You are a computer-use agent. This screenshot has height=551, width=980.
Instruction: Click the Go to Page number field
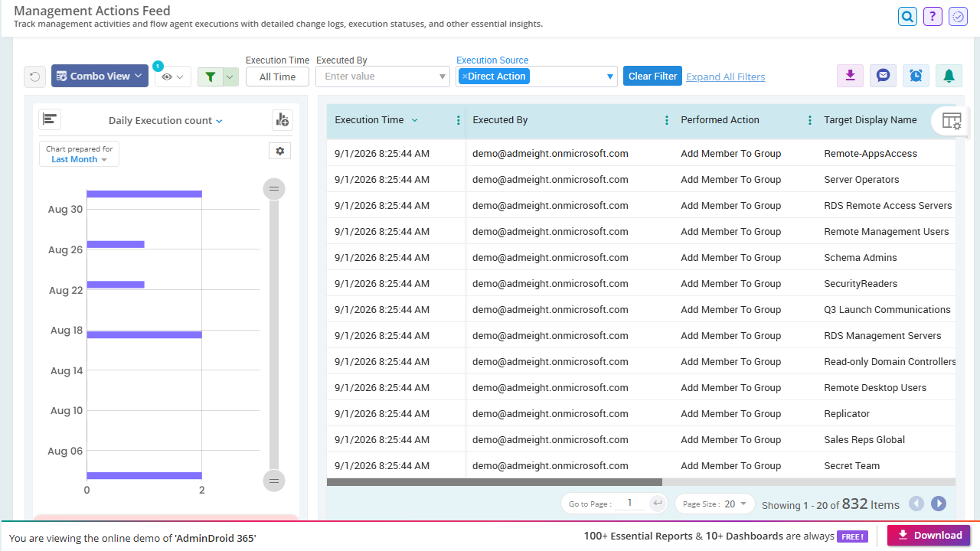pos(630,503)
